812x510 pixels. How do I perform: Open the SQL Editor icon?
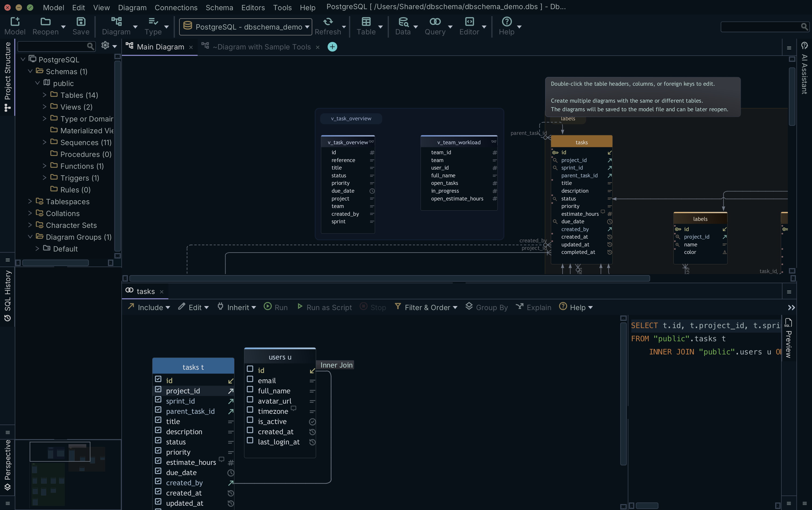click(469, 21)
